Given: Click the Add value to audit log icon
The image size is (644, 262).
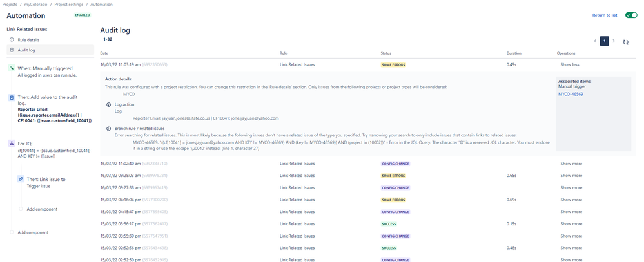Looking at the screenshot, I should pyautogui.click(x=12, y=98).
